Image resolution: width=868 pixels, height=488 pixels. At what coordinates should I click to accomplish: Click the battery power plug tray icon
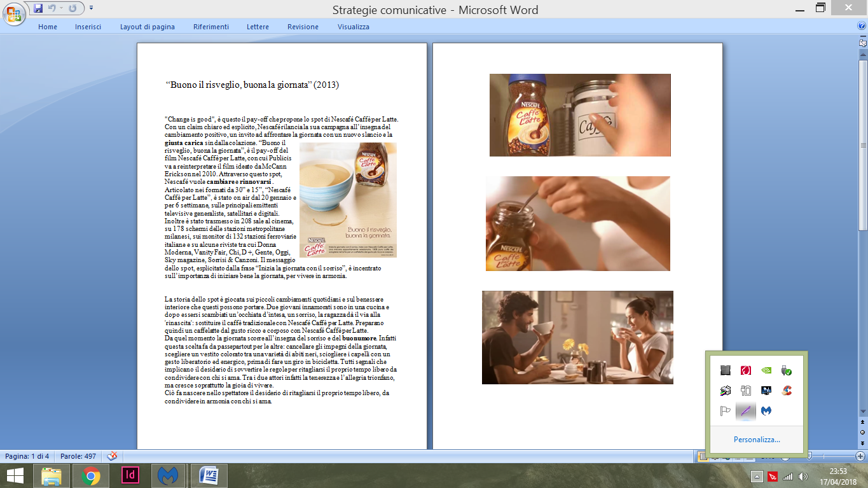coord(745,391)
